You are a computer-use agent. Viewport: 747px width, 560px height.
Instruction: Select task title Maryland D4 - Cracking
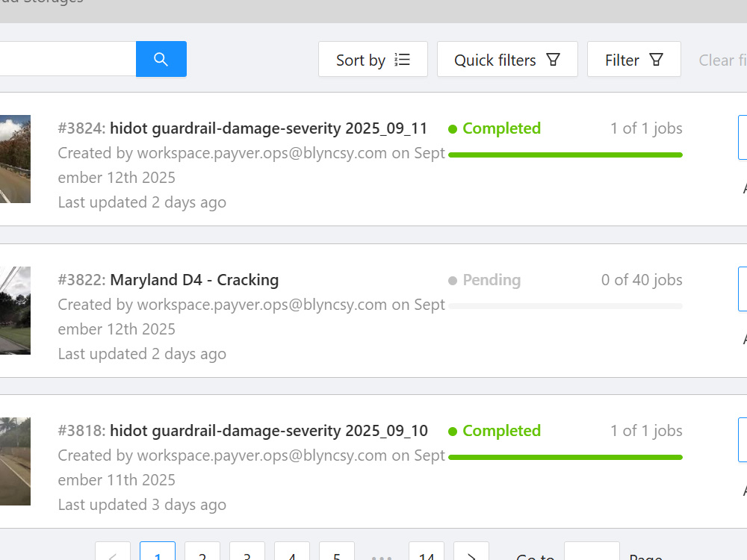(x=194, y=279)
